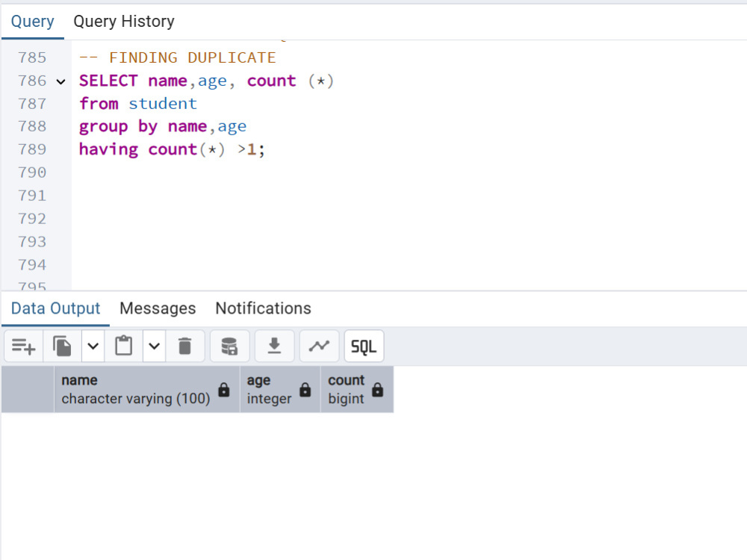Click the count column header
This screenshot has width=747, height=560.
pos(357,389)
